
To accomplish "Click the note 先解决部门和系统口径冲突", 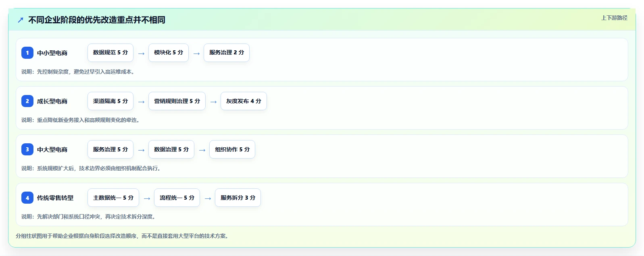I will tap(69, 217).
